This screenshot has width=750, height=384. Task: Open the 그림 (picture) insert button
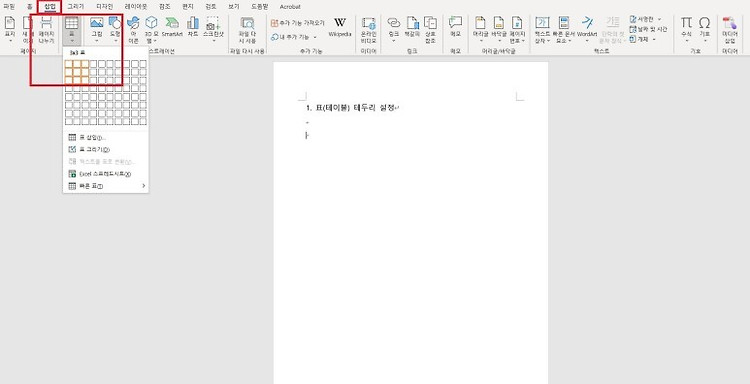pos(97,30)
